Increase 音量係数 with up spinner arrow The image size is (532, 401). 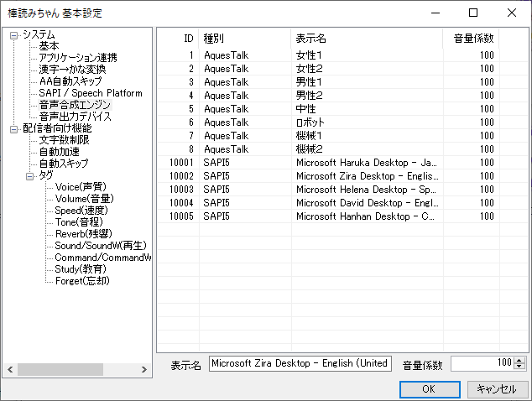pyautogui.click(x=519, y=360)
